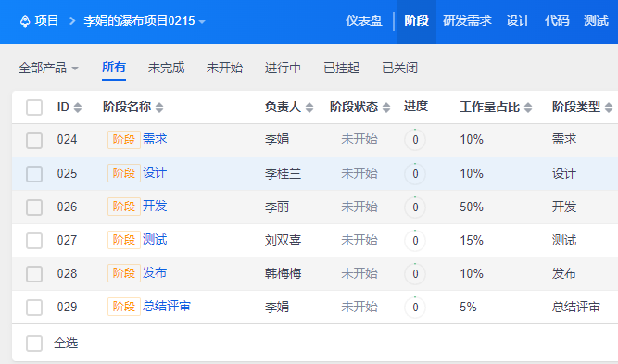Expand the 全部产品 product filter dropdown
Screen dimensions: 618x364
click(x=48, y=68)
